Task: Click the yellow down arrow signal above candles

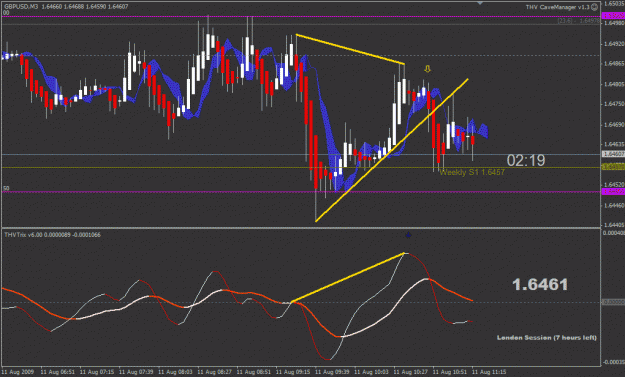Action: pos(428,69)
